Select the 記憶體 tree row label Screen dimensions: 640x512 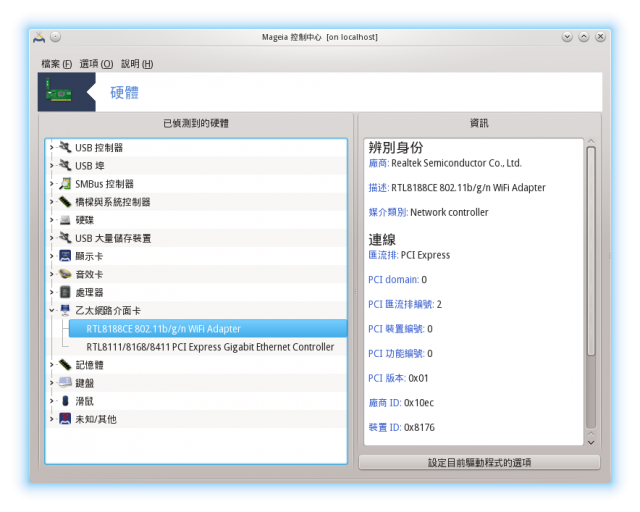[89, 365]
